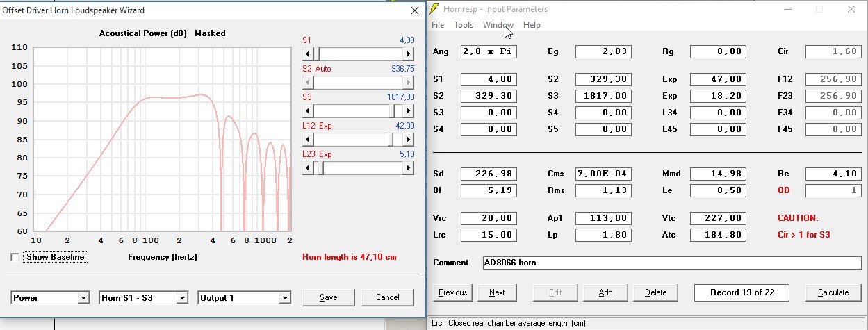Click the Comment field AD8066 horn
Image resolution: width=868 pixels, height=330 pixels.
[x=671, y=263]
